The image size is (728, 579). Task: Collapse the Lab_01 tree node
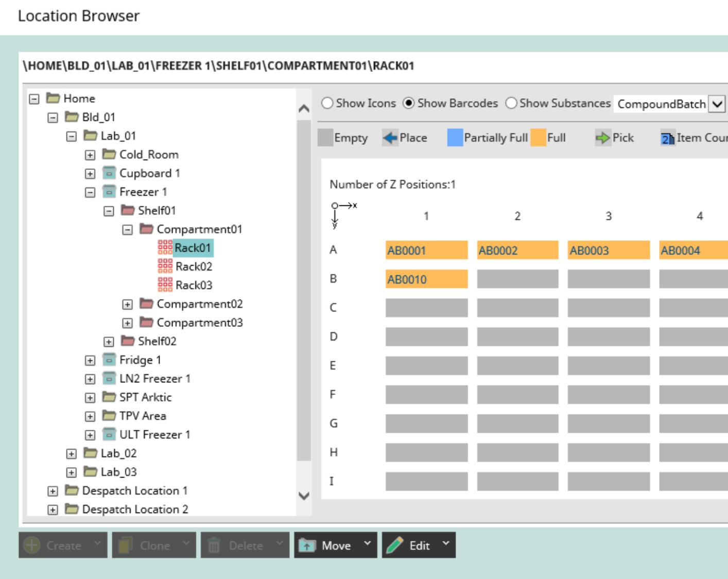[73, 135]
